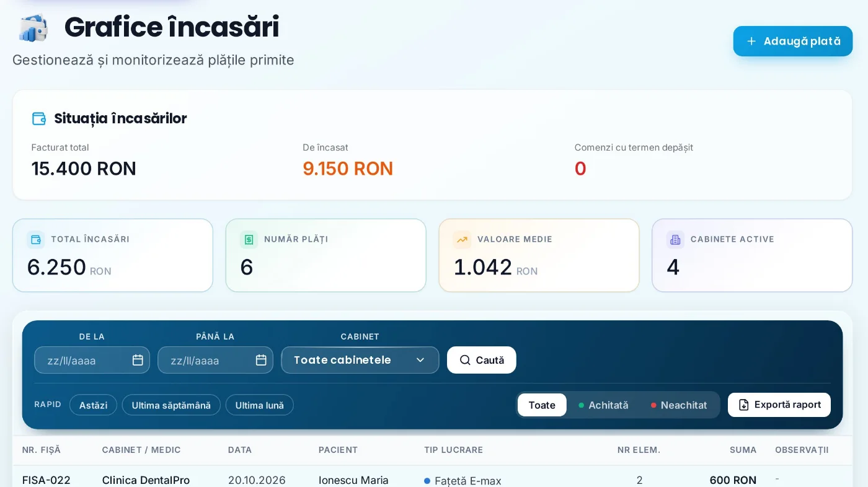Click the Grafice încasări chart logo icon

tap(33, 28)
